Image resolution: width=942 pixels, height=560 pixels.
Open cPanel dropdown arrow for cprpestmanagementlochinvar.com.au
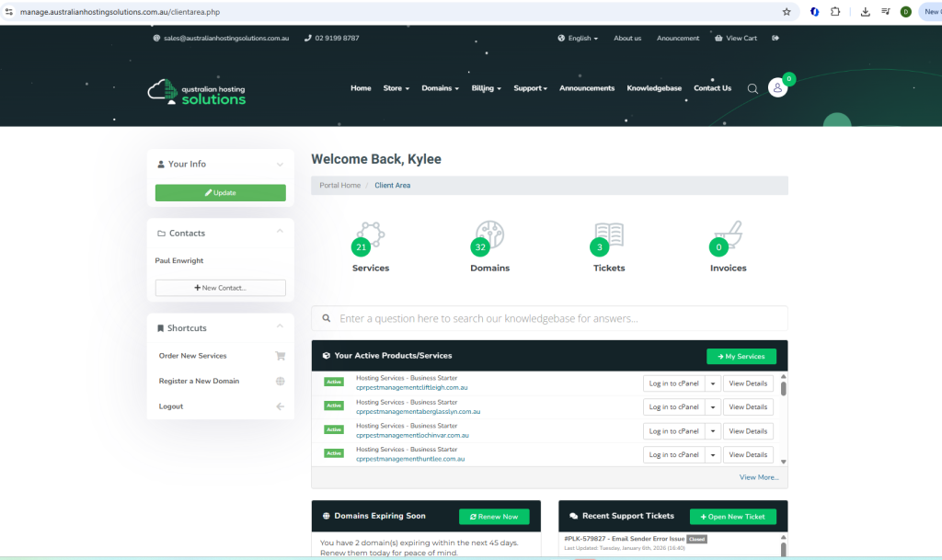pyautogui.click(x=713, y=431)
